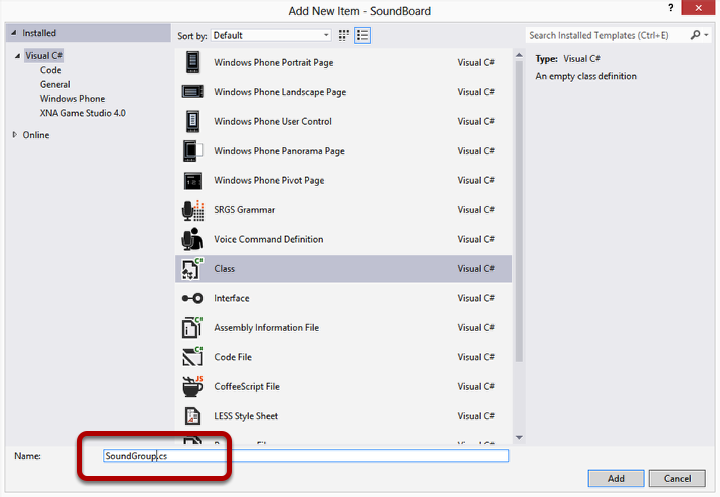Select Windows Phone Pivot Page text
The image size is (720, 497).
click(x=269, y=180)
